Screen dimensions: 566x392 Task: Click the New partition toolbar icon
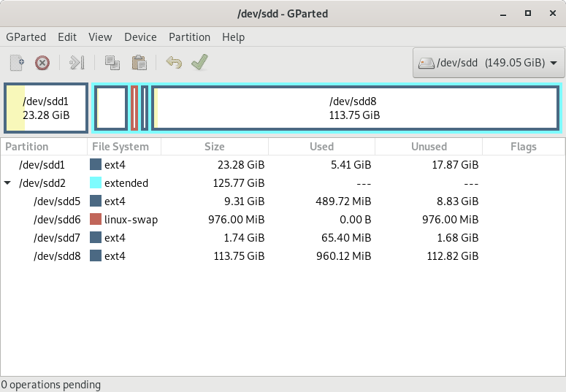click(17, 63)
